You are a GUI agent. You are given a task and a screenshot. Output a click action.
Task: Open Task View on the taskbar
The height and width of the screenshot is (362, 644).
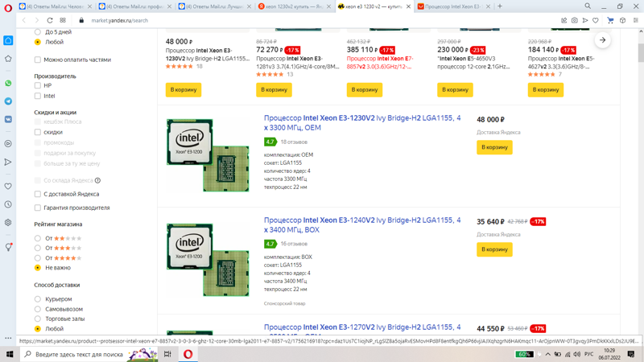pos(167,354)
